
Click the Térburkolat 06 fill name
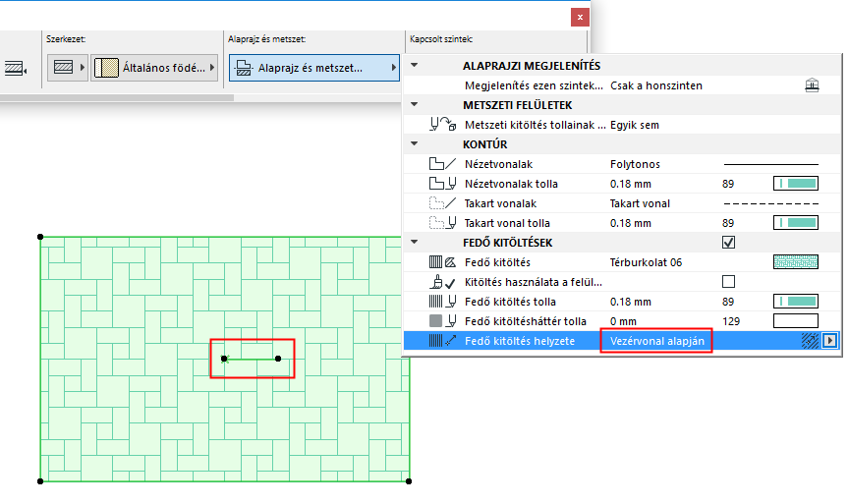tap(646, 262)
